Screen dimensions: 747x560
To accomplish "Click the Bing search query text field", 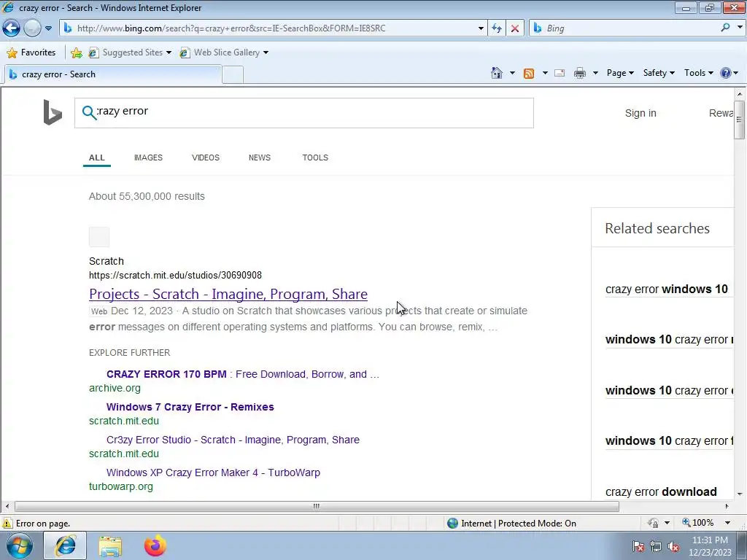I will coord(304,113).
